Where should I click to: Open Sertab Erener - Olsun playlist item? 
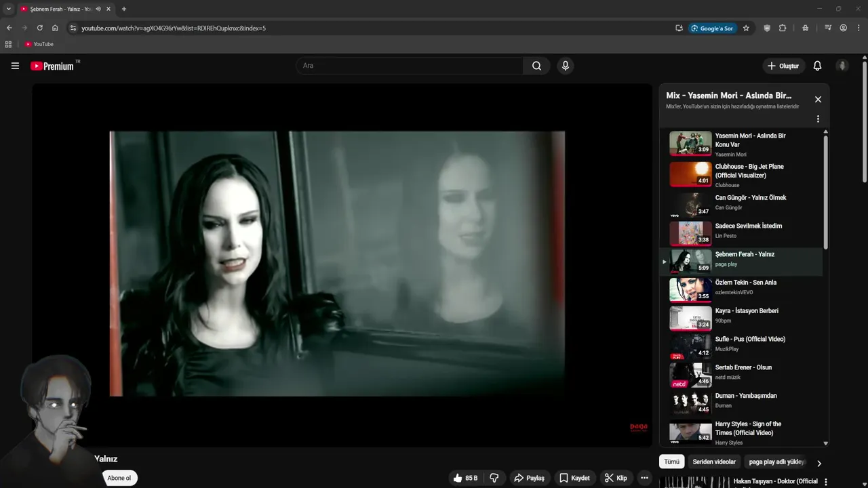click(741, 374)
